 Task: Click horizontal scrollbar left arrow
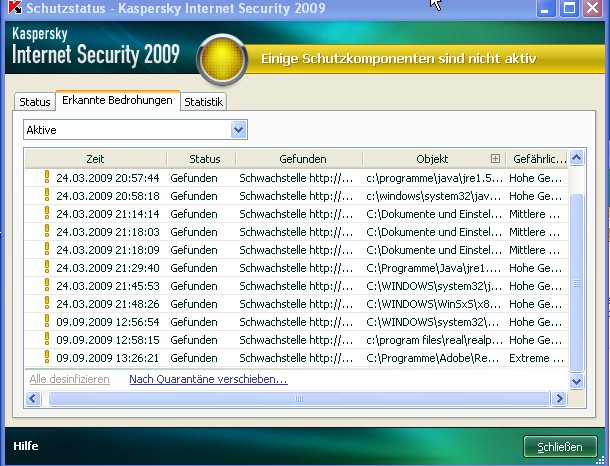(33, 398)
